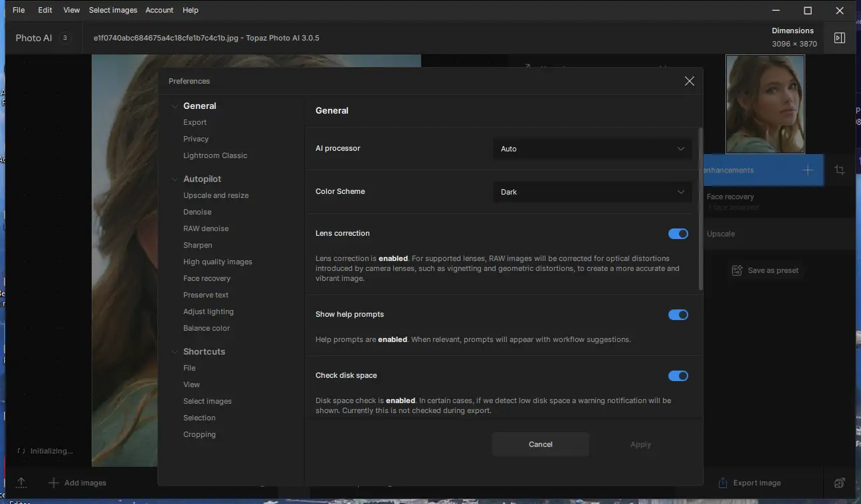861x504 pixels.
Task: Select RAW denoise under Autopilot
Action: coord(206,228)
